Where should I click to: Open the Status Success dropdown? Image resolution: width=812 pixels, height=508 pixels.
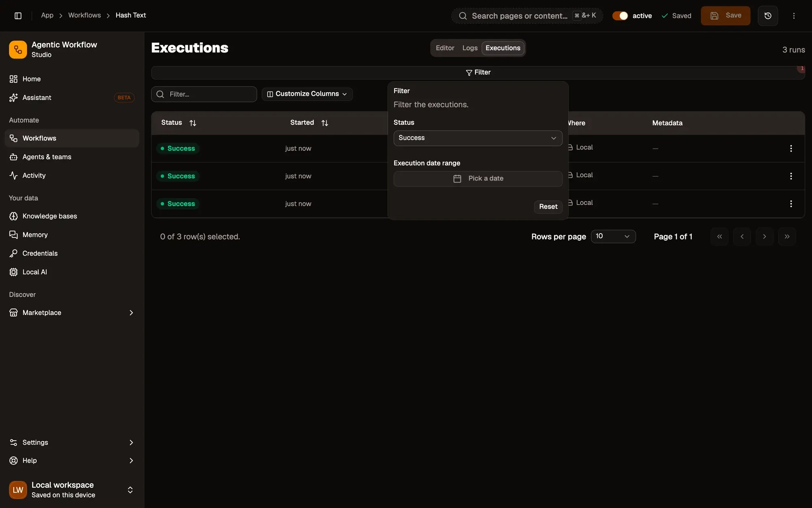click(x=478, y=138)
